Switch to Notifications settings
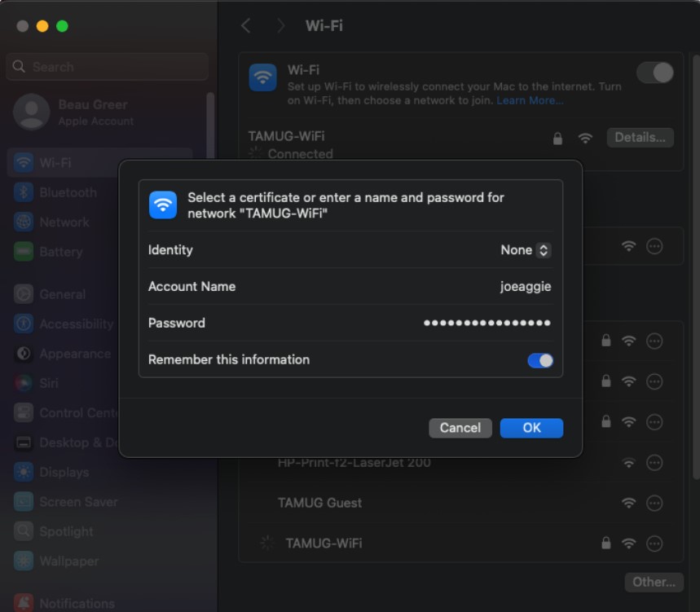 [x=23, y=603]
